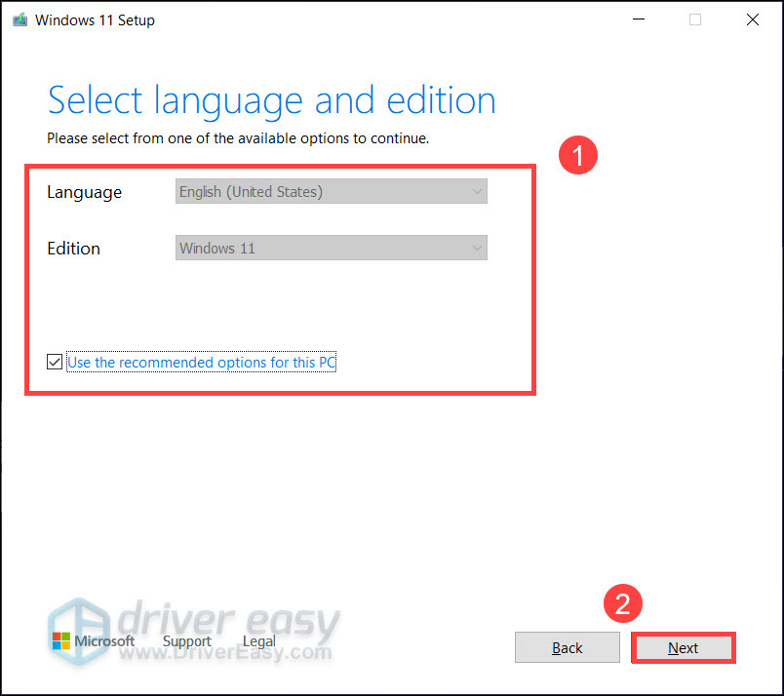Click the Edition dropdown chevron arrow
Image resolution: width=784 pixels, height=696 pixels.
(x=477, y=249)
